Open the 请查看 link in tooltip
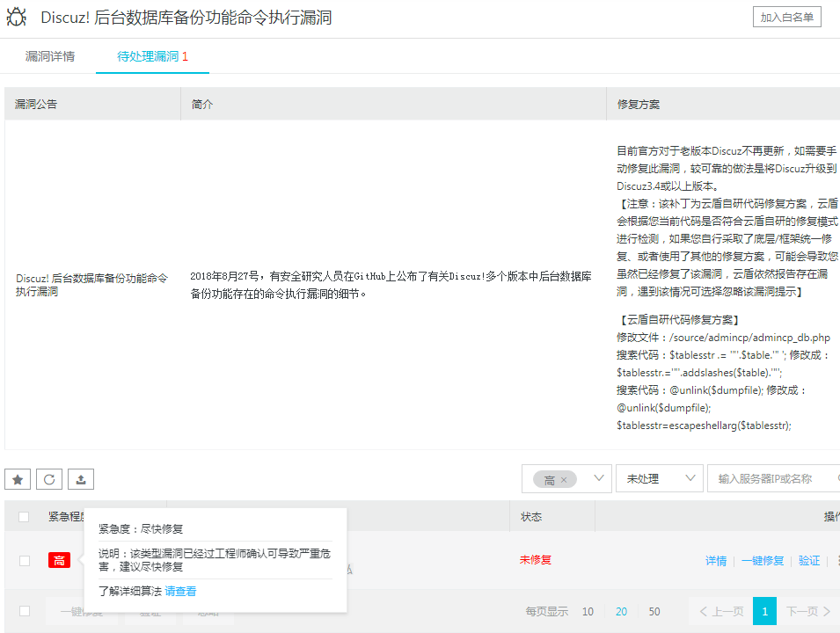840x633 pixels. click(x=180, y=592)
